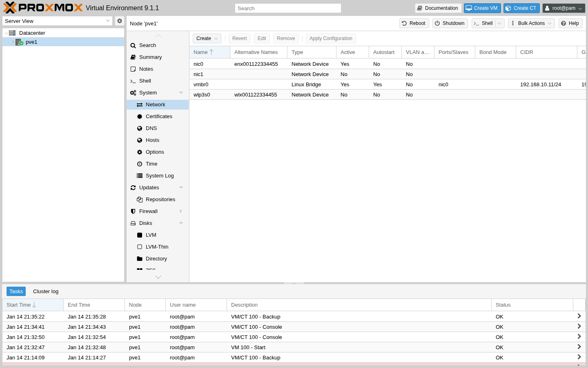This screenshot has width=588, height=368.
Task: Collapse the System section arrow
Action: pos(181,93)
